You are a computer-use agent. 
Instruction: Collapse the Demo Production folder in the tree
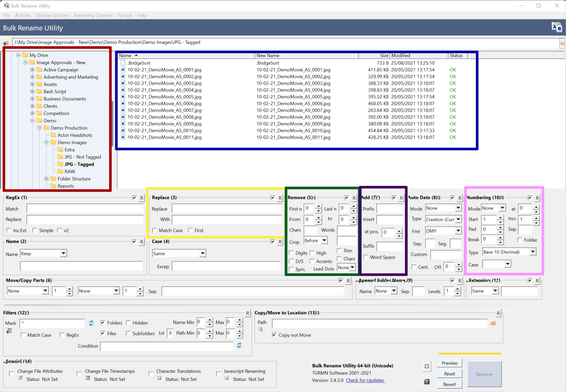tap(39, 128)
